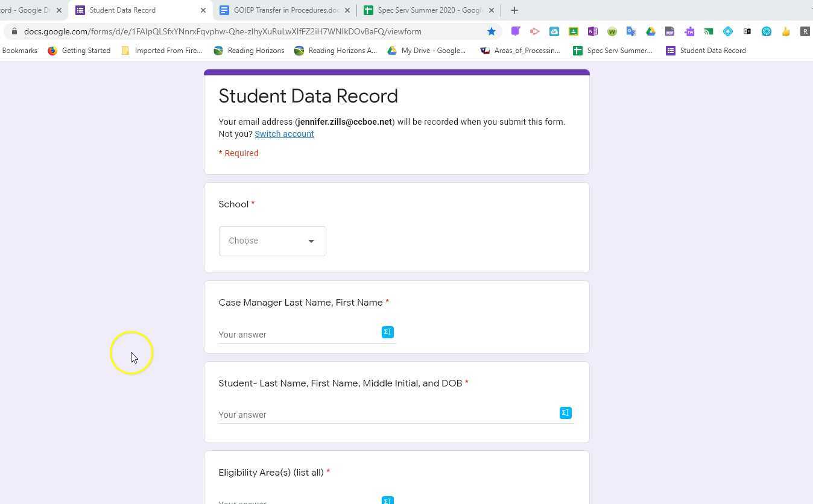Open the PDF converter extension

point(670,31)
